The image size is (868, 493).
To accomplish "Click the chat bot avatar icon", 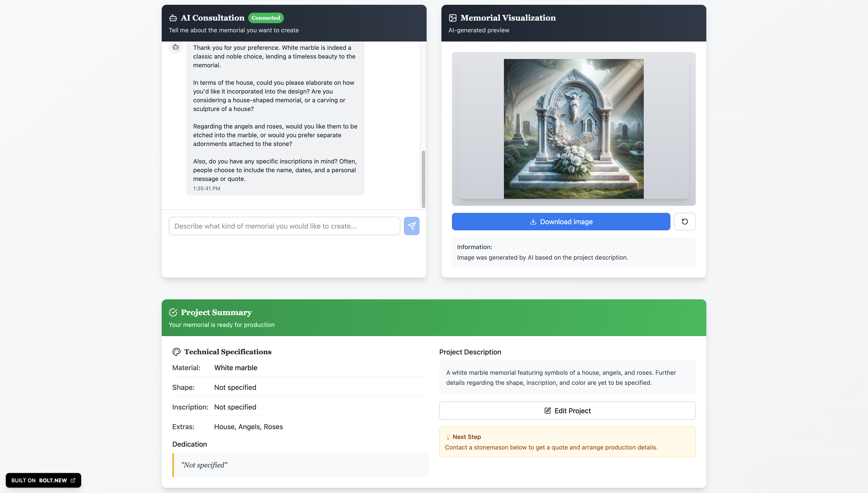I will (x=176, y=47).
